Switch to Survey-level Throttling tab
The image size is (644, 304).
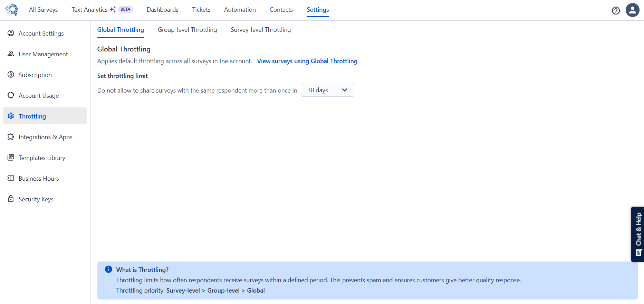pyautogui.click(x=260, y=30)
